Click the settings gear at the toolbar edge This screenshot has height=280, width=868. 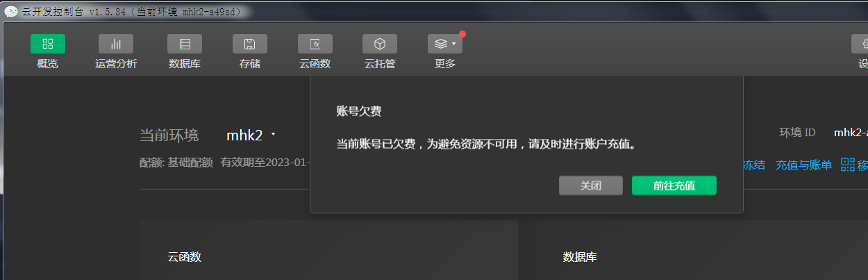[x=860, y=44]
